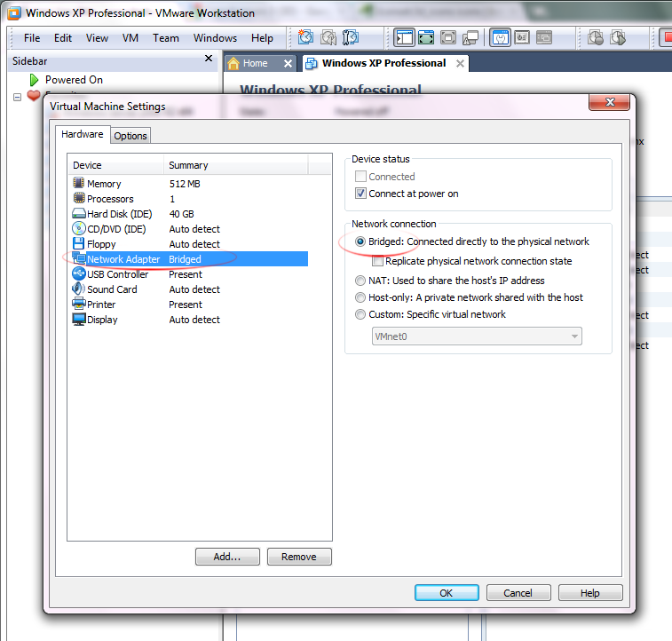Image resolution: width=672 pixels, height=641 pixels.
Task: Click the 40 GB hard disk summary
Action: [182, 214]
